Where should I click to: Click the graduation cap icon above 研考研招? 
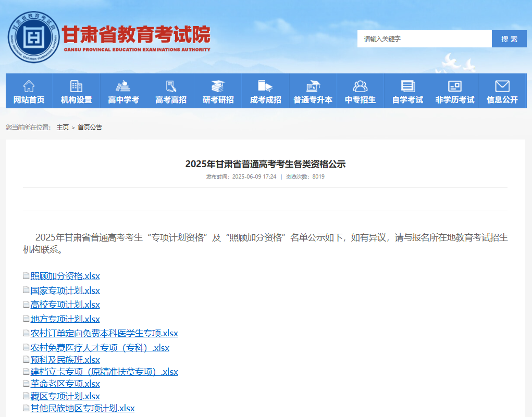coord(218,85)
